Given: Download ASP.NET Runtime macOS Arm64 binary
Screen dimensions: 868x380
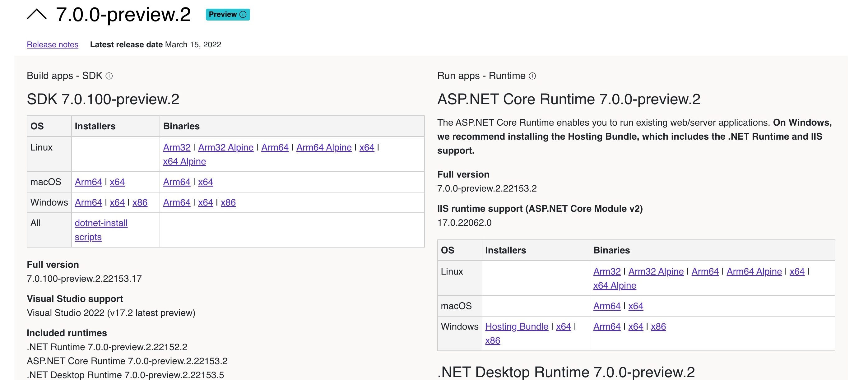Looking at the screenshot, I should (606, 306).
